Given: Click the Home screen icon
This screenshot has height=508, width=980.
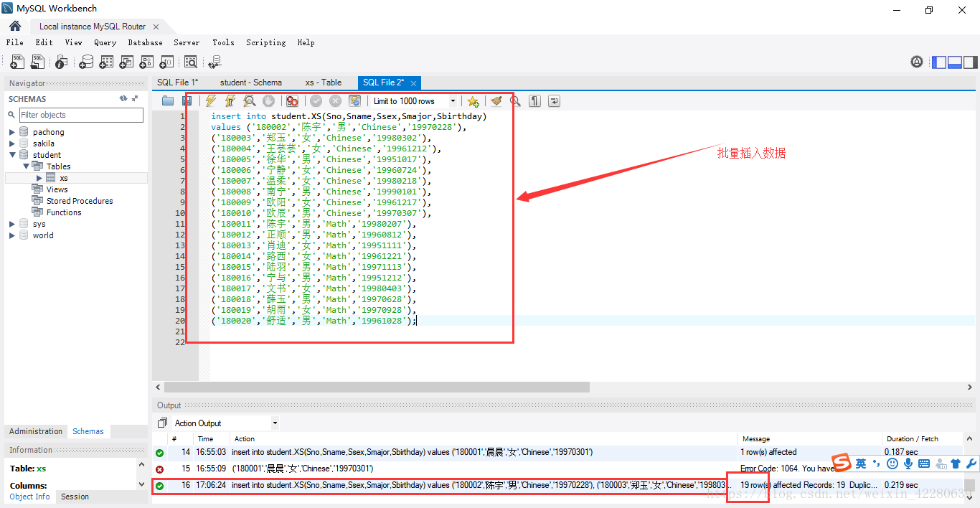Looking at the screenshot, I should click(x=15, y=26).
